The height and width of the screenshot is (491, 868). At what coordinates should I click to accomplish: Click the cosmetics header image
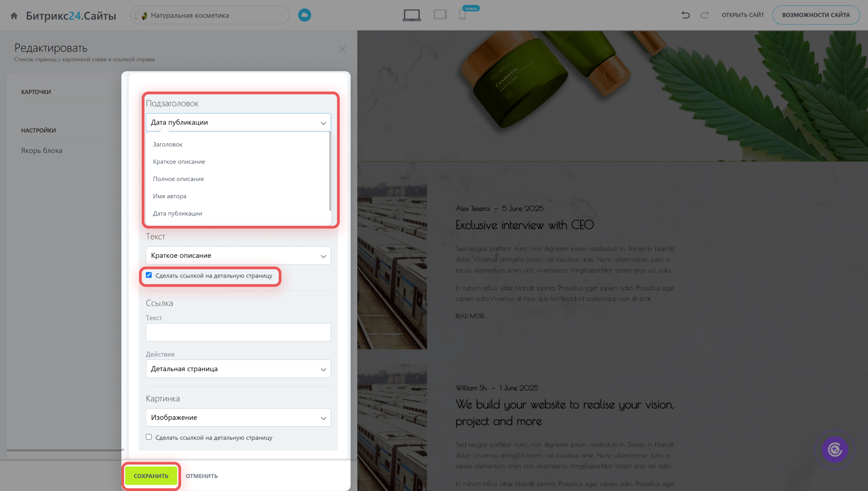613,96
